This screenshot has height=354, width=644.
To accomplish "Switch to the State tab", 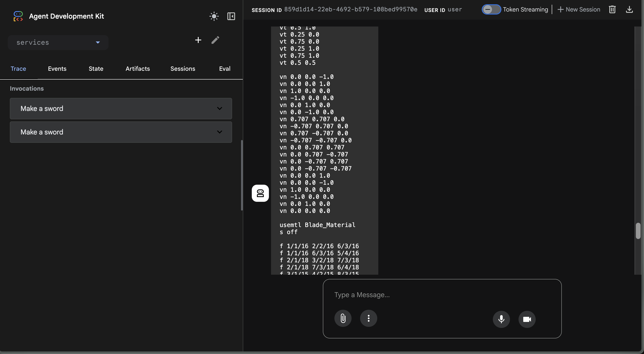I will [96, 69].
